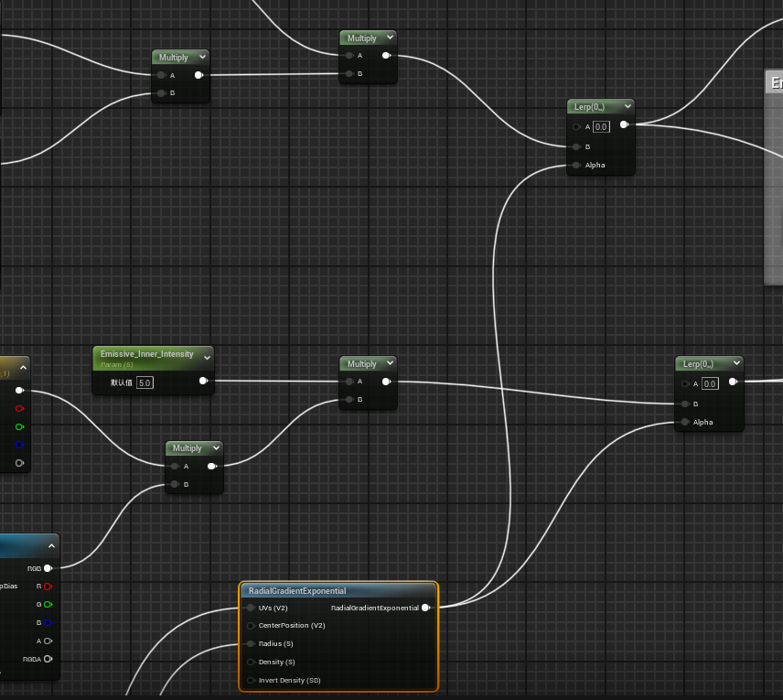
Task: Click the white output pin of the partly hidden left-edge node
Action: click(x=19, y=390)
